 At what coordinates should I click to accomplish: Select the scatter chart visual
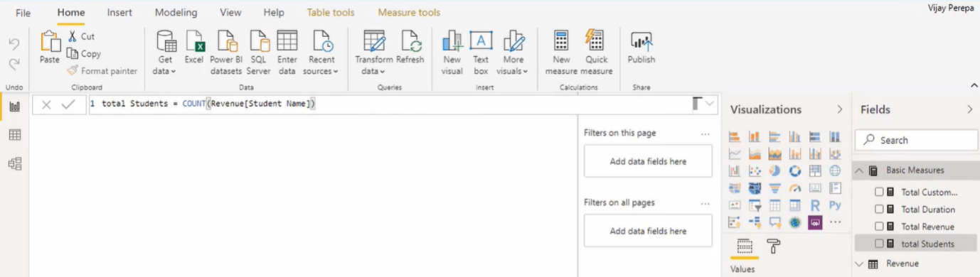tap(755, 171)
